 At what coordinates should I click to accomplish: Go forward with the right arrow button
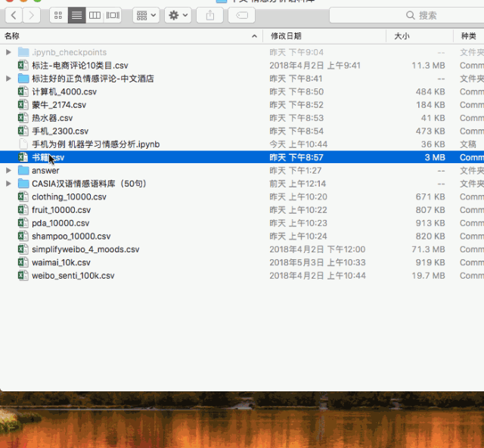pos(31,15)
